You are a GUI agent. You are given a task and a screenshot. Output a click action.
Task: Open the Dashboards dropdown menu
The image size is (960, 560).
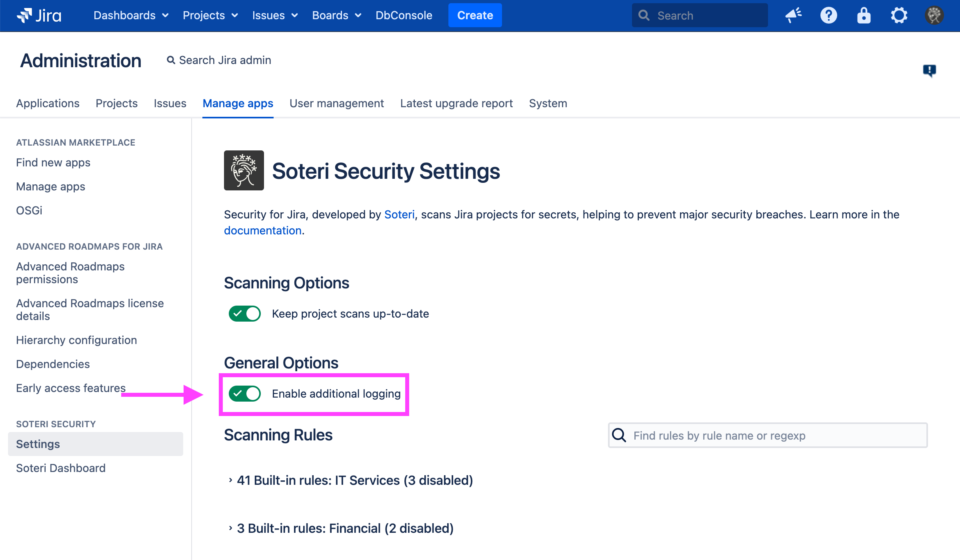pyautogui.click(x=131, y=16)
